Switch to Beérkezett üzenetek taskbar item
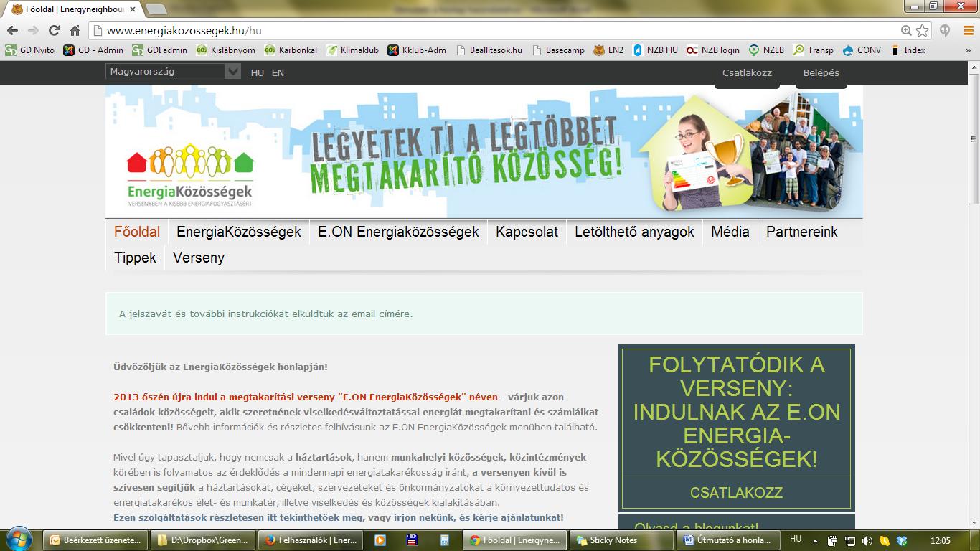 [96, 540]
